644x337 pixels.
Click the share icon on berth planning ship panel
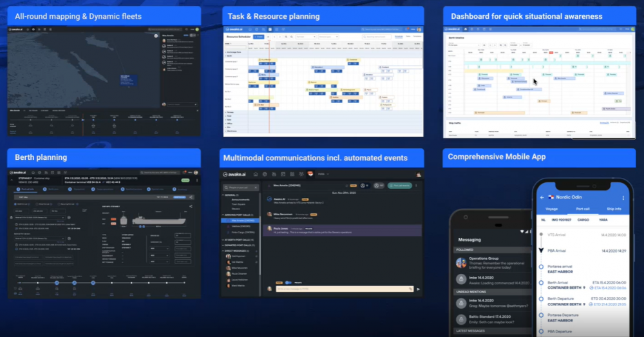[191, 206]
